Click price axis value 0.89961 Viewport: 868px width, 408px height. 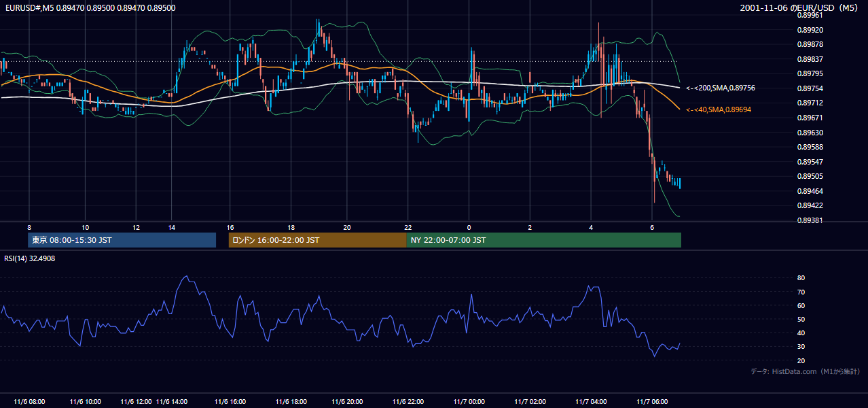pyautogui.click(x=810, y=15)
